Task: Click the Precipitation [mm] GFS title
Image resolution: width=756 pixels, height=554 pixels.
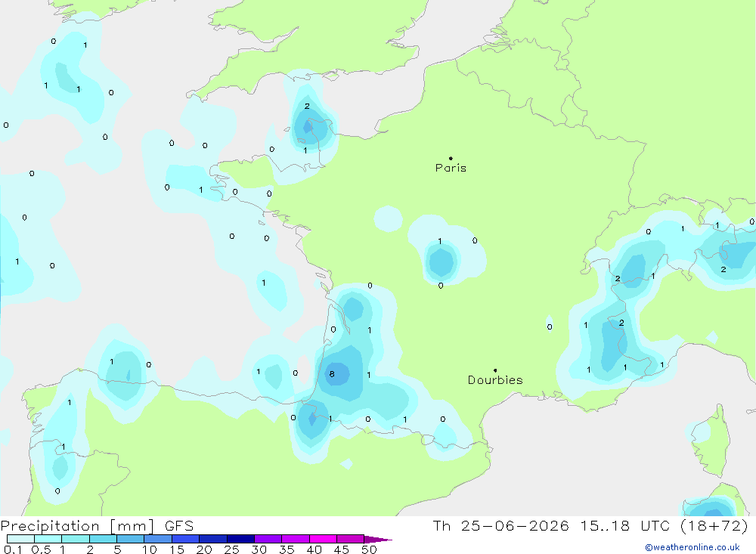Action: coord(97,525)
